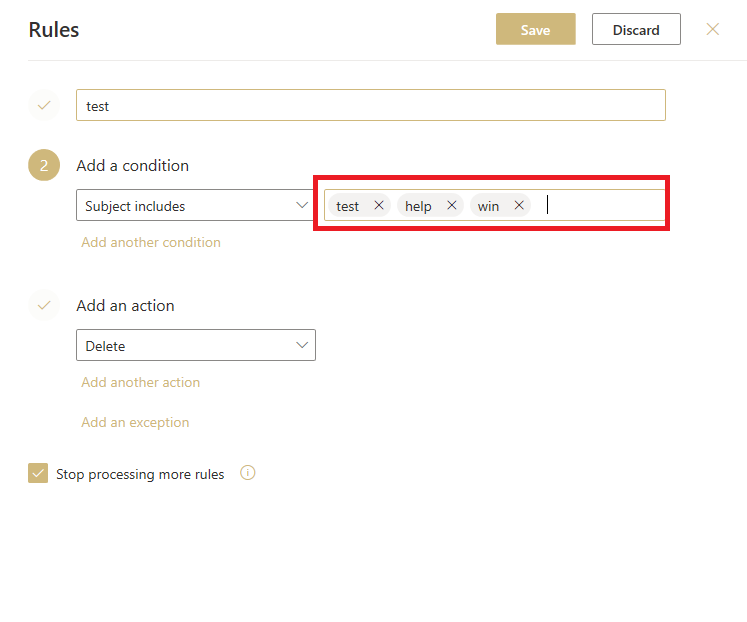747x622 pixels.
Task: Click Add an exception link
Action: pyautogui.click(x=135, y=422)
